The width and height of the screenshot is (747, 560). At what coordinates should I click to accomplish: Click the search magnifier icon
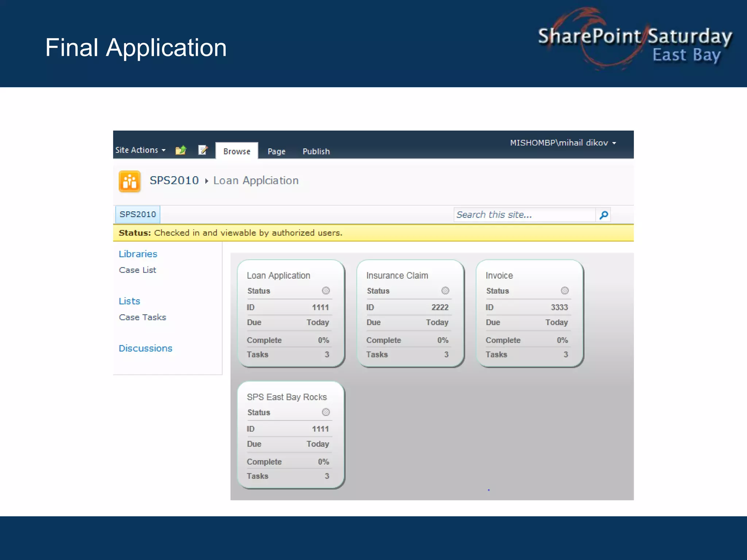[x=604, y=215]
